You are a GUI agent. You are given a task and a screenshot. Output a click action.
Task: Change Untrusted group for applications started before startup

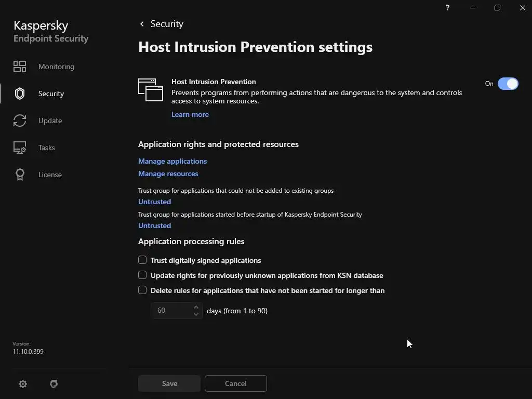click(154, 225)
